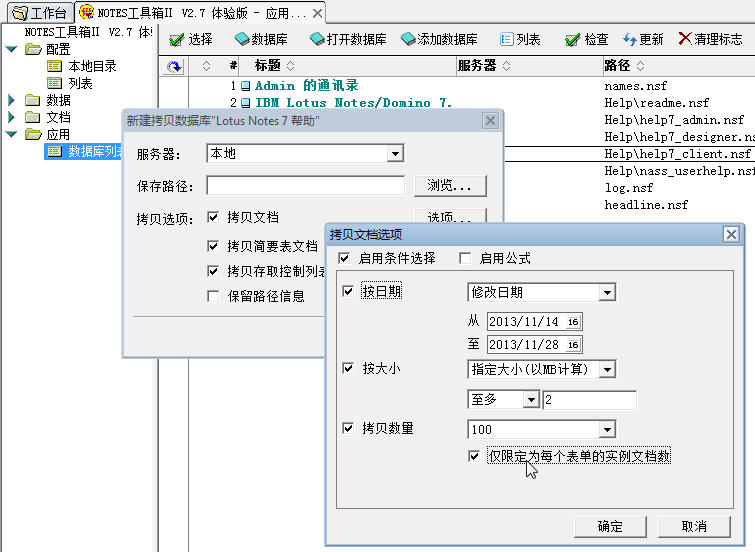The width and height of the screenshot is (755, 552).
Task: Enable the 启用公式 checkbox
Action: click(x=465, y=258)
